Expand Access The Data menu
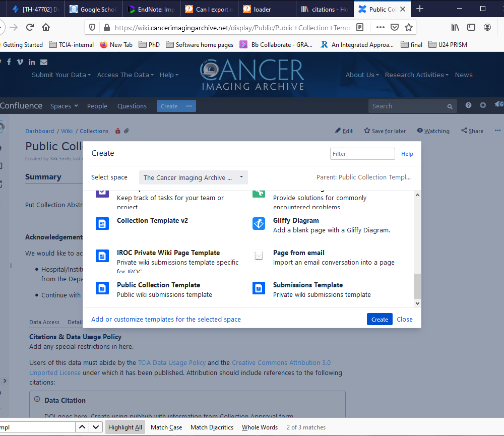Viewport: 504px width, 436px height. pos(125,75)
